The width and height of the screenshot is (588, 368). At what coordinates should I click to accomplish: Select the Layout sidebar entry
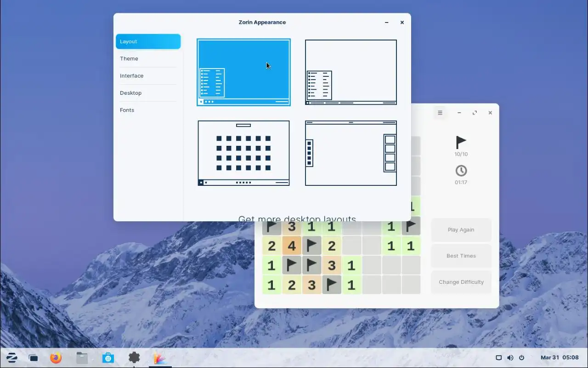coord(148,41)
